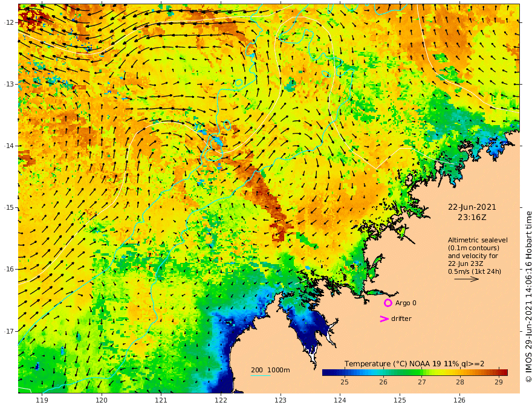Click the 'Altimetric sealevel' legend text

[478, 240]
